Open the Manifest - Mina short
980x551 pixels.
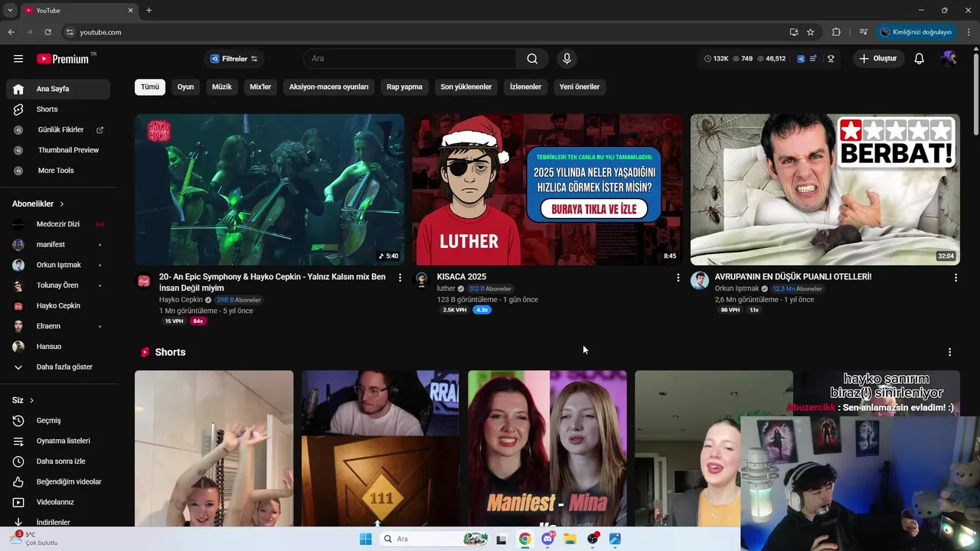point(547,448)
